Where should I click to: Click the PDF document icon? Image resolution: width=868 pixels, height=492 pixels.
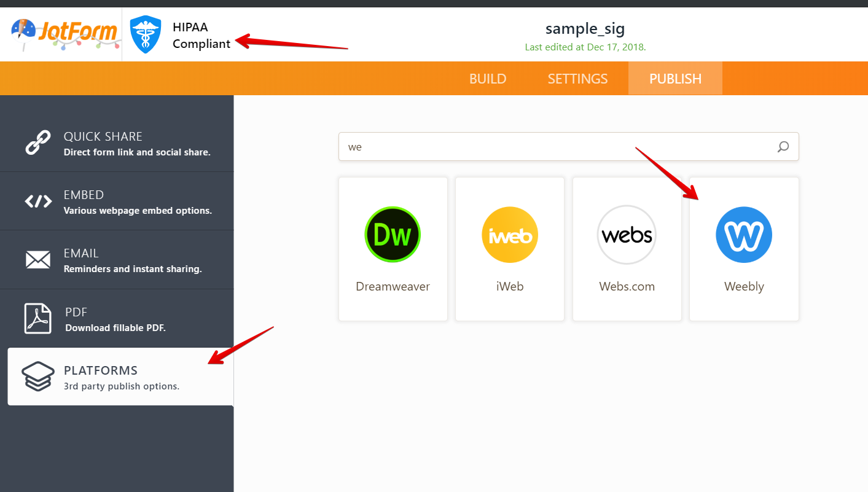[x=38, y=318]
